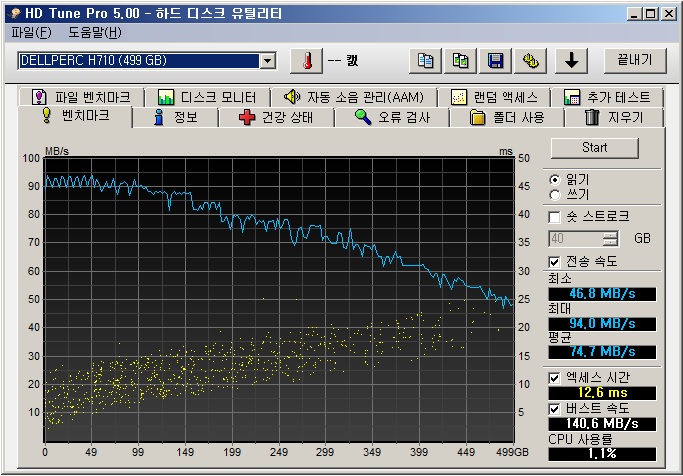The width and height of the screenshot is (683, 476).
Task: Click the 1.1% CPU usage value
Action: coord(602,454)
